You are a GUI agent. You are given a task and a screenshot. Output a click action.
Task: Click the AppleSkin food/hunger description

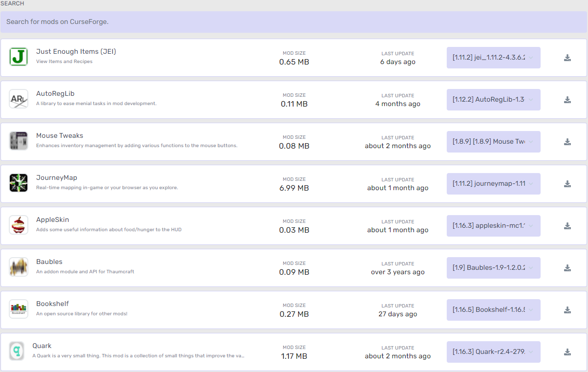click(109, 230)
